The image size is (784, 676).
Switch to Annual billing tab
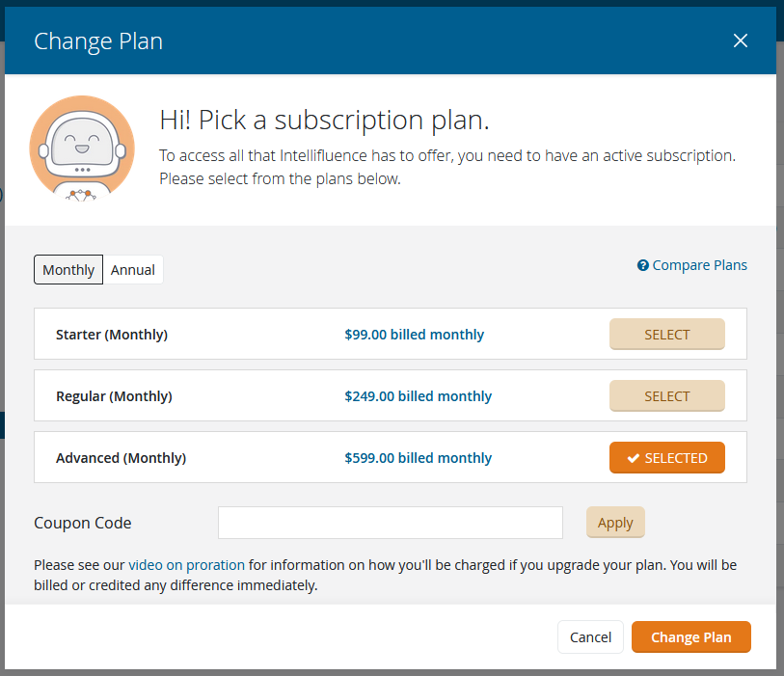(133, 269)
